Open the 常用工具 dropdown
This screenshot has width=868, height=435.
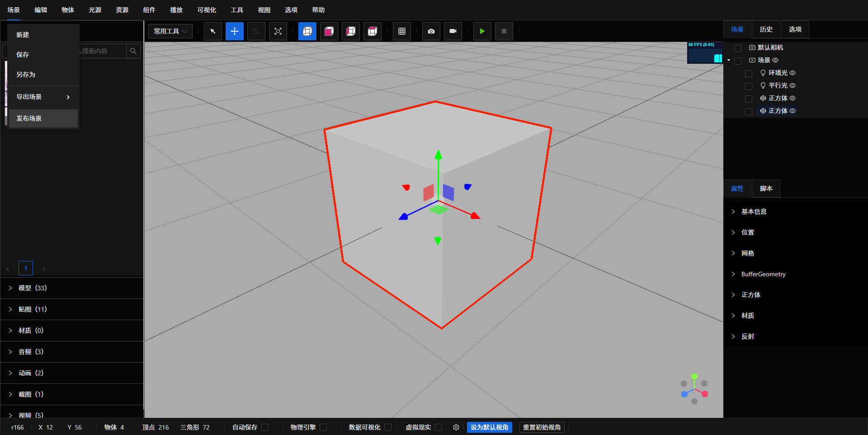(x=170, y=31)
